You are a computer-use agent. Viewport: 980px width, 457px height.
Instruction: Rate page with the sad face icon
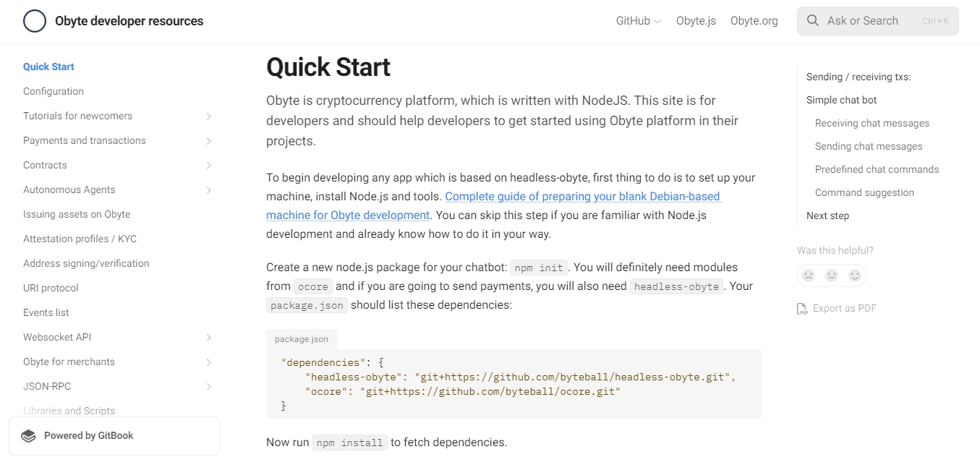point(809,276)
